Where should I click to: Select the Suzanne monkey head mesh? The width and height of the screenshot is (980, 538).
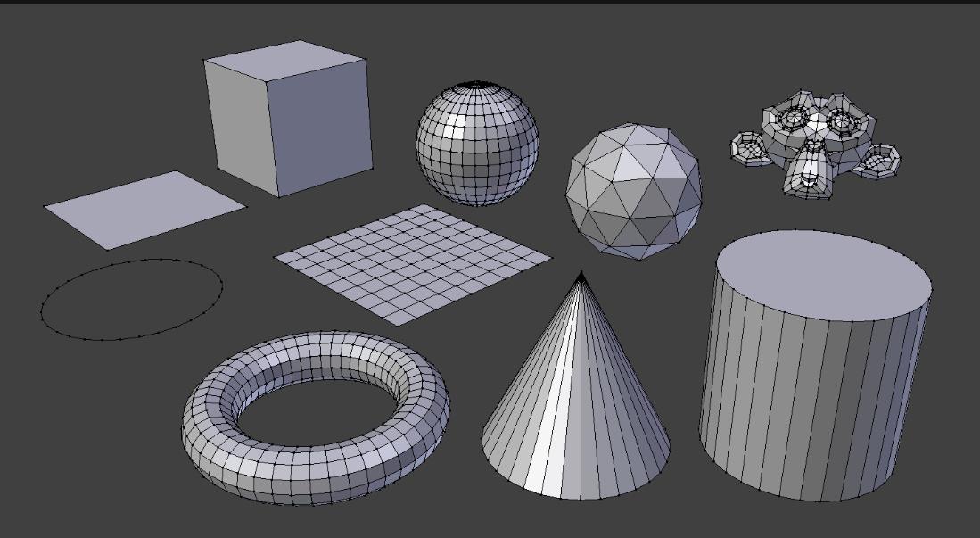click(x=815, y=145)
